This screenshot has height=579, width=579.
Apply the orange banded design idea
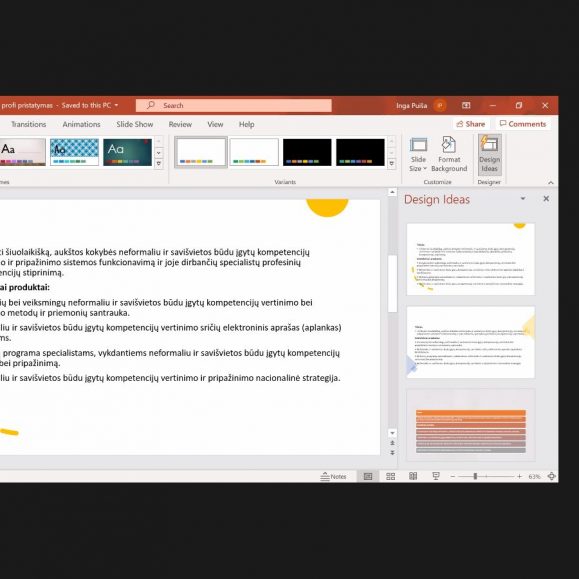point(470,425)
